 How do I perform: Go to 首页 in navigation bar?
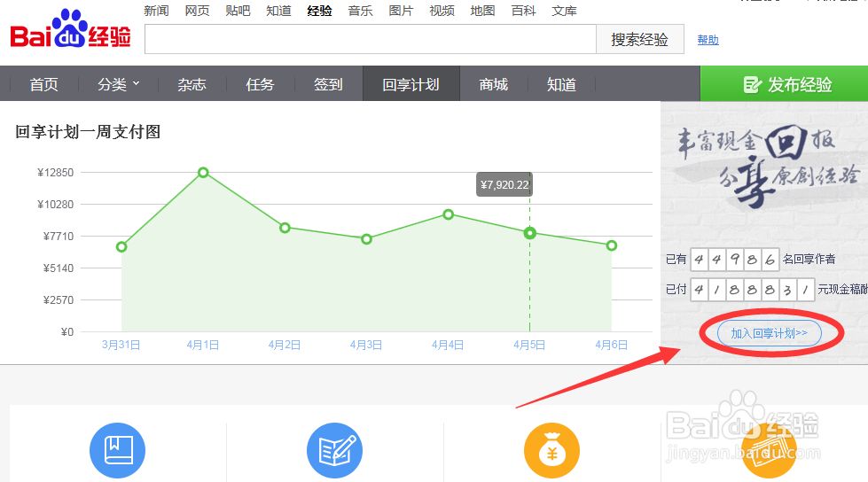tap(43, 85)
